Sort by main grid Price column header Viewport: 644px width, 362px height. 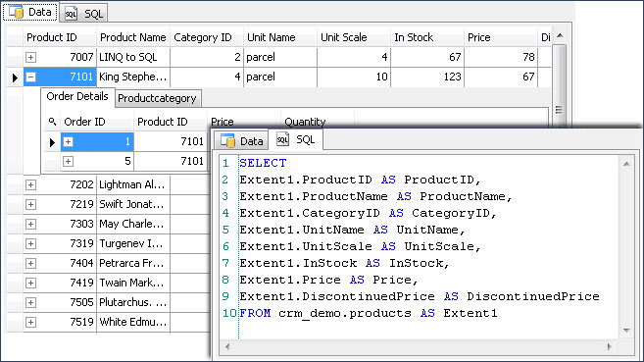click(501, 37)
